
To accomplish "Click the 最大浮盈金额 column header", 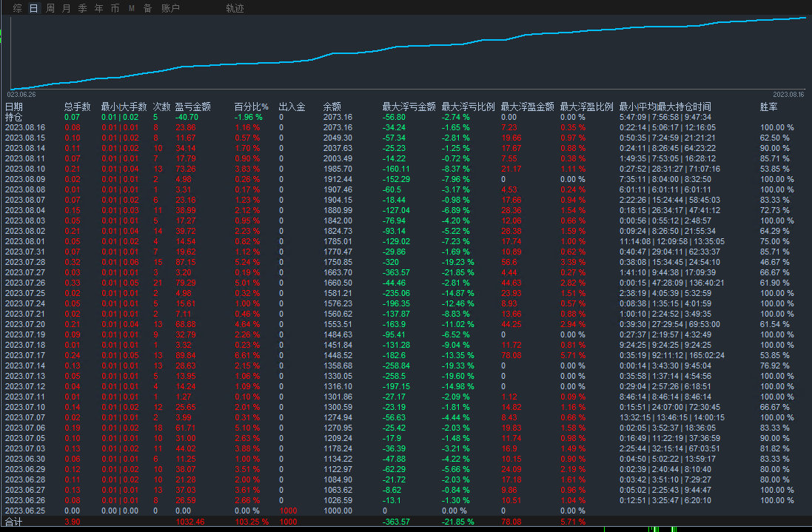I will [527, 107].
